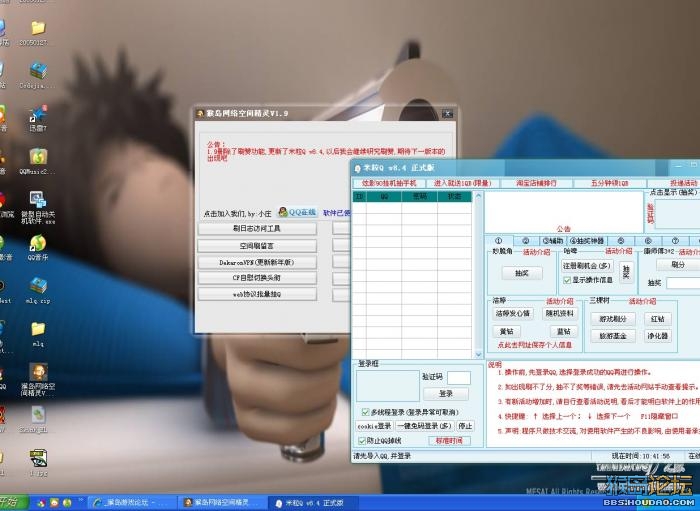
Task: Open the 进入就送1QB(限量) link
Action: (462, 183)
